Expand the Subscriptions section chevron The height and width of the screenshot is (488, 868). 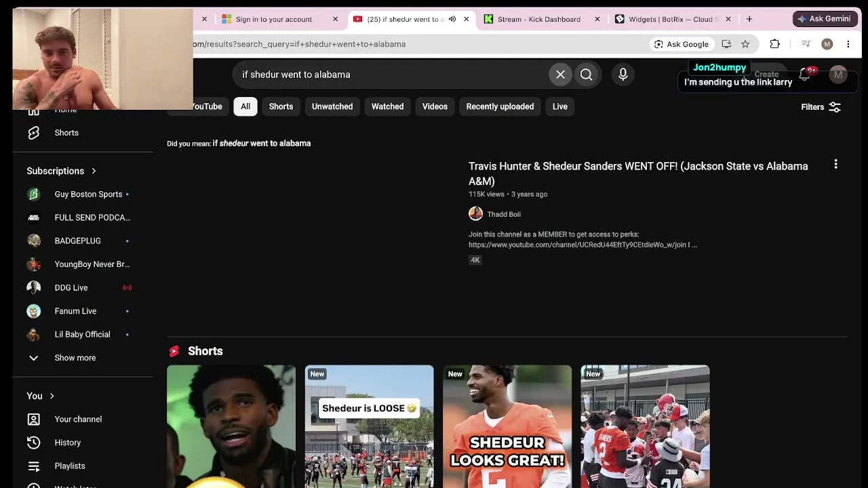(94, 171)
